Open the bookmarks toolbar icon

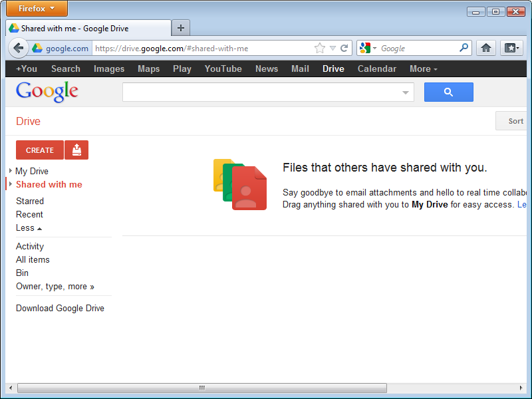click(511, 48)
